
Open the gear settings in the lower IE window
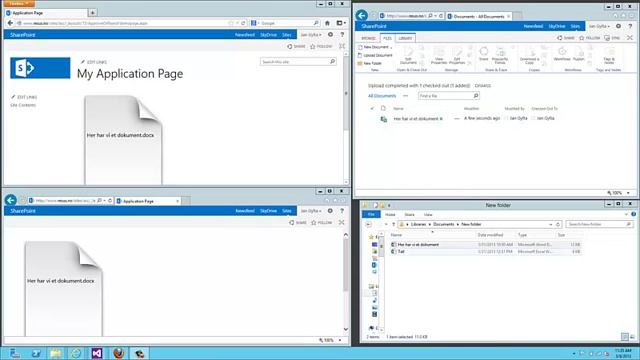(330, 211)
